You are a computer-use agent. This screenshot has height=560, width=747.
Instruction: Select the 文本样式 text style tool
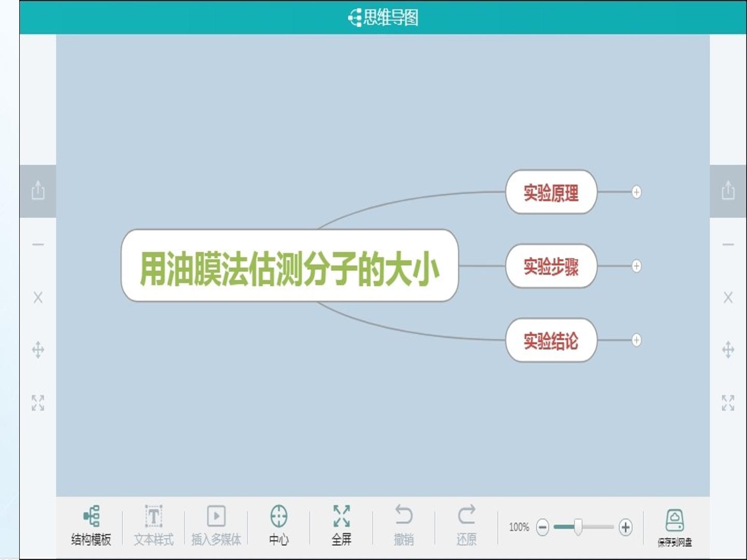coord(154,526)
